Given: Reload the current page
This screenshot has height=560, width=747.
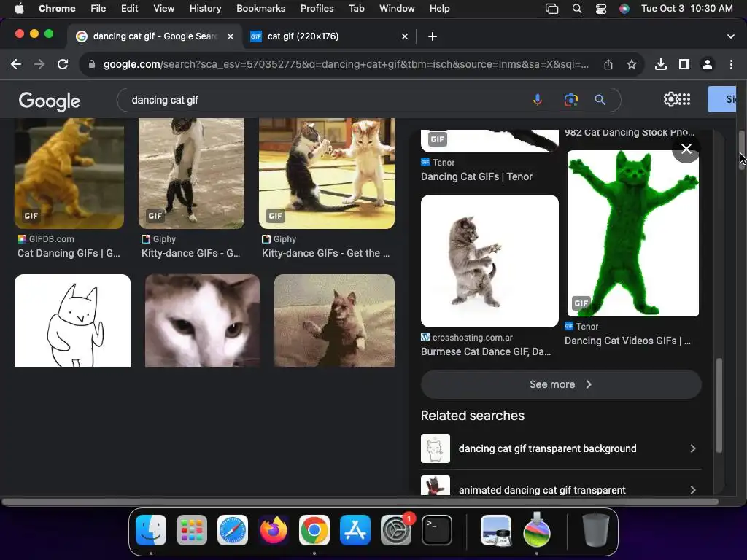Looking at the screenshot, I should (x=63, y=64).
